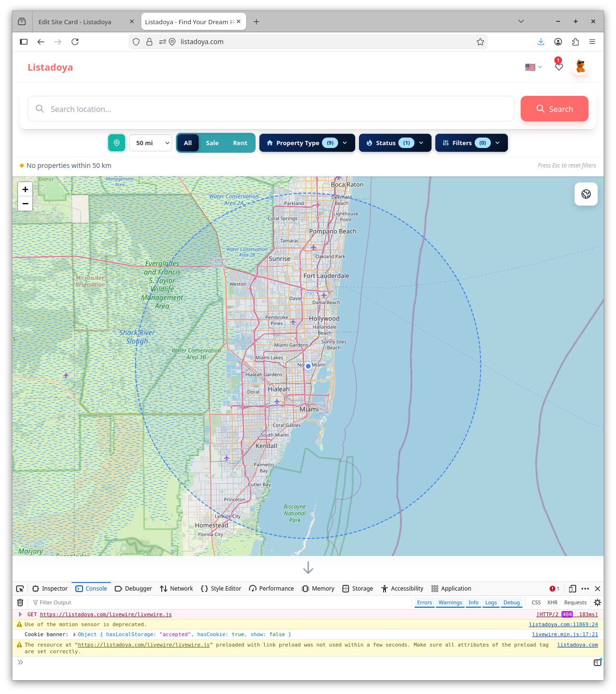616x694 pixels.
Task: Click the map layers globe icon
Action: (x=586, y=194)
